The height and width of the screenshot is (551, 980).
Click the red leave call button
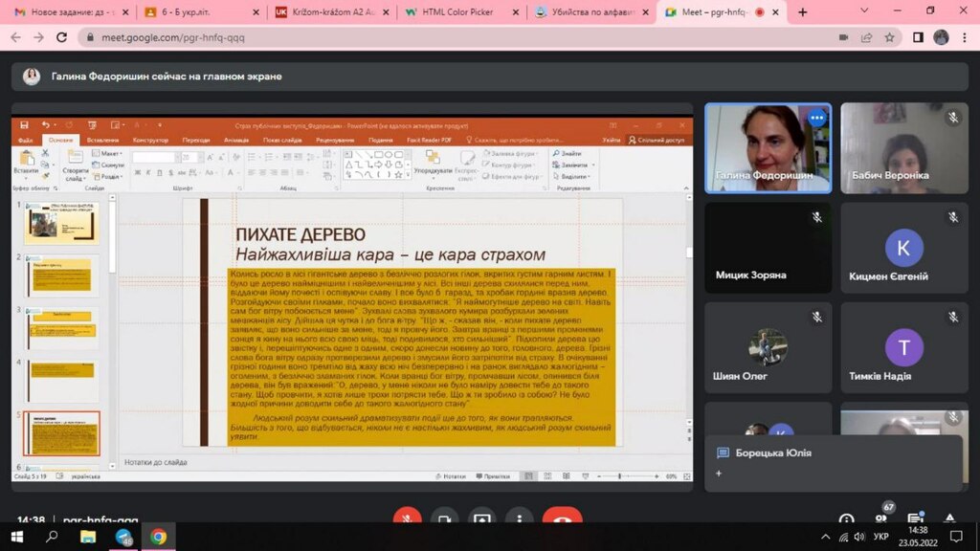click(x=562, y=519)
